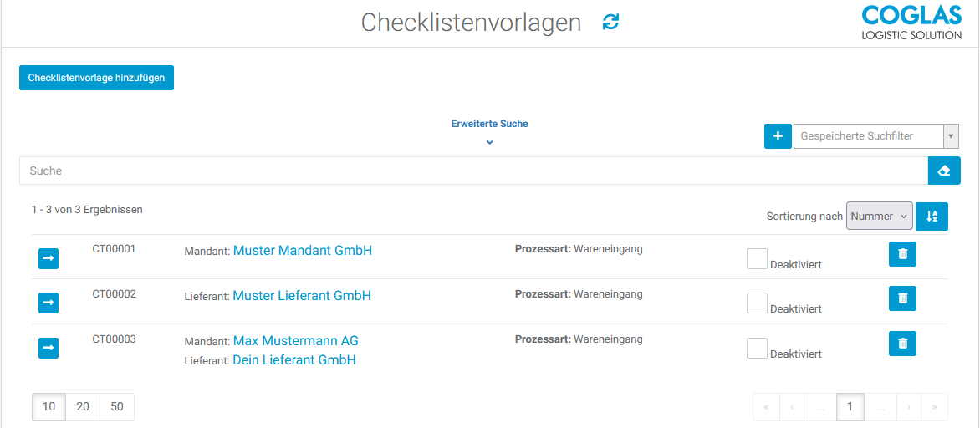The image size is (980, 428).
Task: Tick the Deaktiviert checkbox for CT00003
Action: tap(757, 349)
